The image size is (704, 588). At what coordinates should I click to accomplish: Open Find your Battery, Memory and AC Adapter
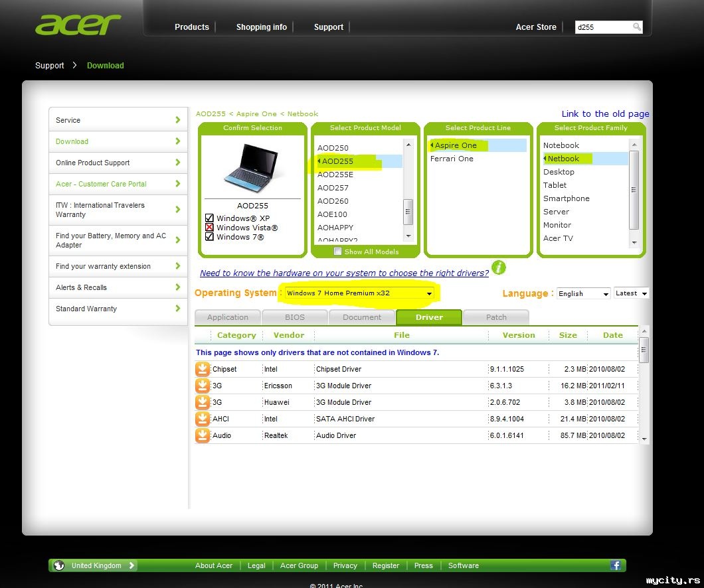[118, 240]
